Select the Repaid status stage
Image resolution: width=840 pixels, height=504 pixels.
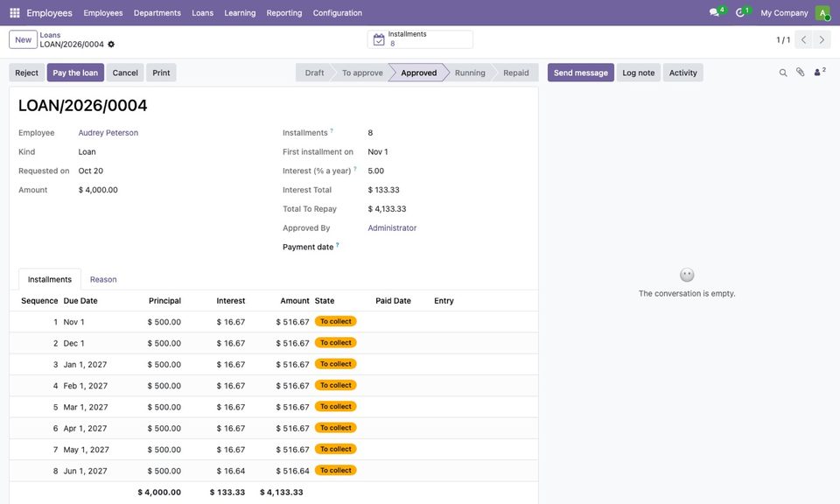(x=516, y=73)
